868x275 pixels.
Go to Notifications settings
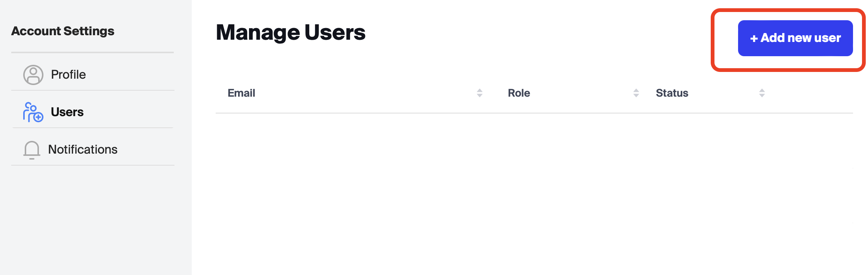click(x=83, y=149)
